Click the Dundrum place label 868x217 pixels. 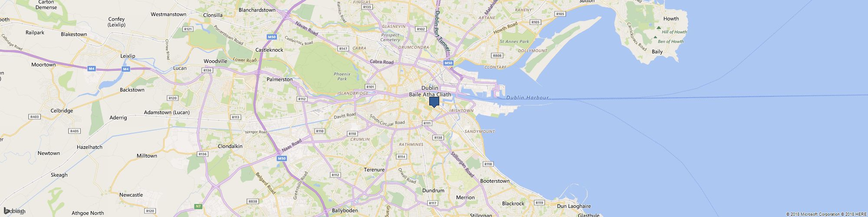433,191
